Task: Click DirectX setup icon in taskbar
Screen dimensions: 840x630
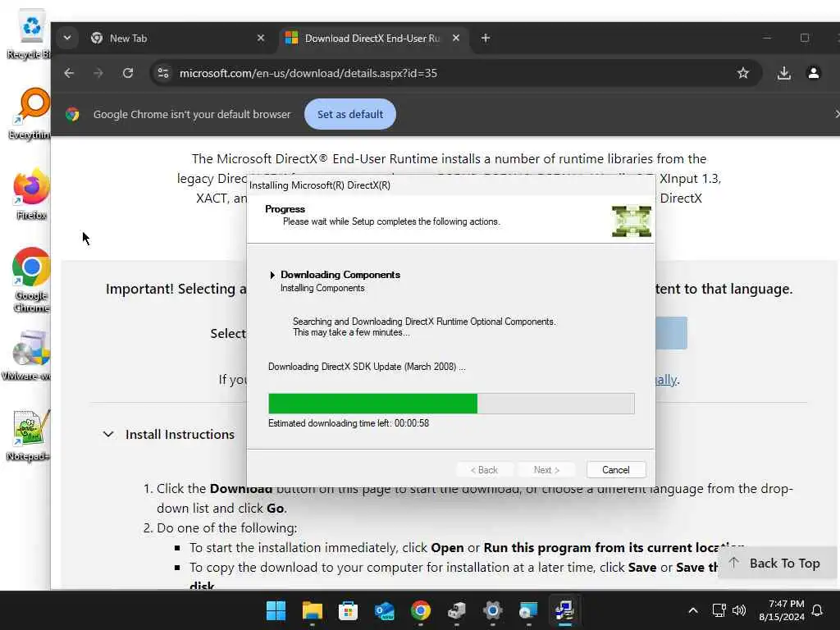Action: 564,610
